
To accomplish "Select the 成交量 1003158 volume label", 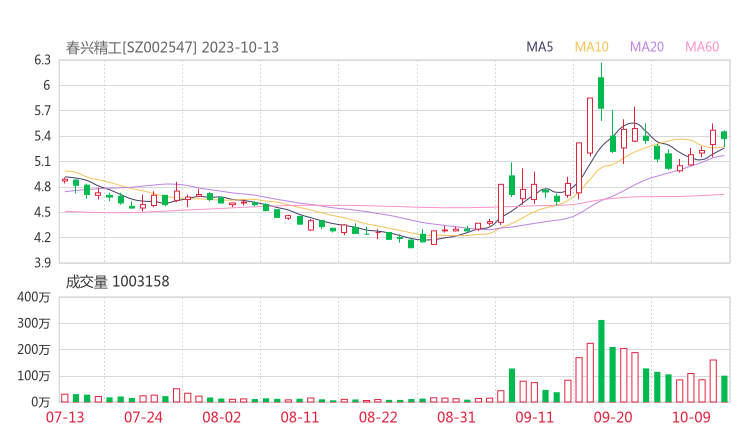I will pos(117,282).
